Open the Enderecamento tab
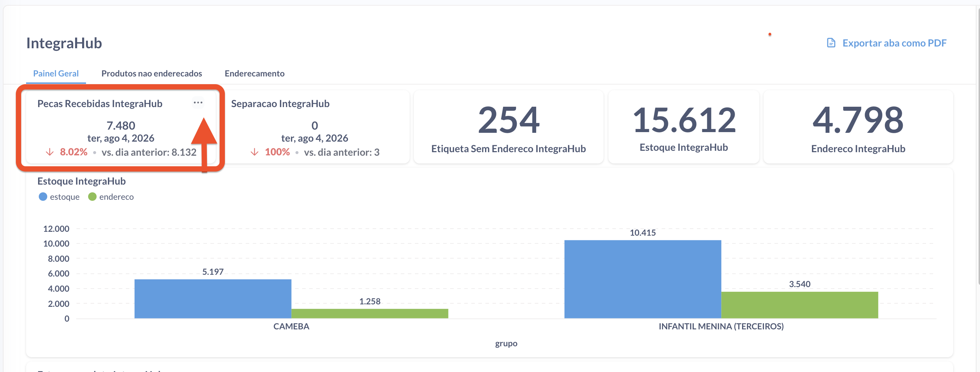 tap(255, 73)
